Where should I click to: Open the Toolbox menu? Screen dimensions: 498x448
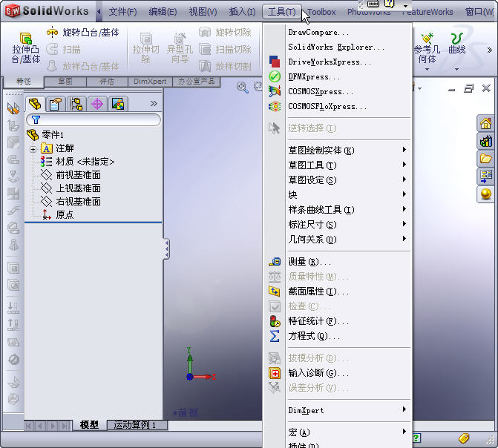[321, 12]
